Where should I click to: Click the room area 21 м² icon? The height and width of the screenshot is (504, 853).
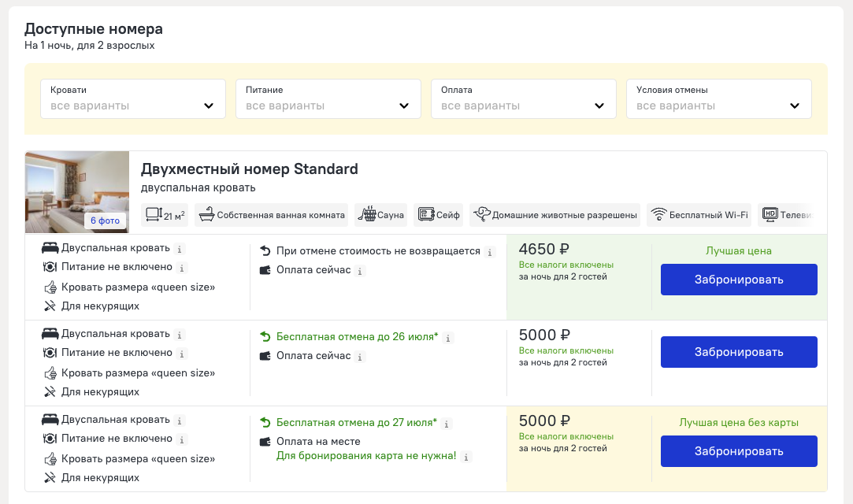coord(154,214)
